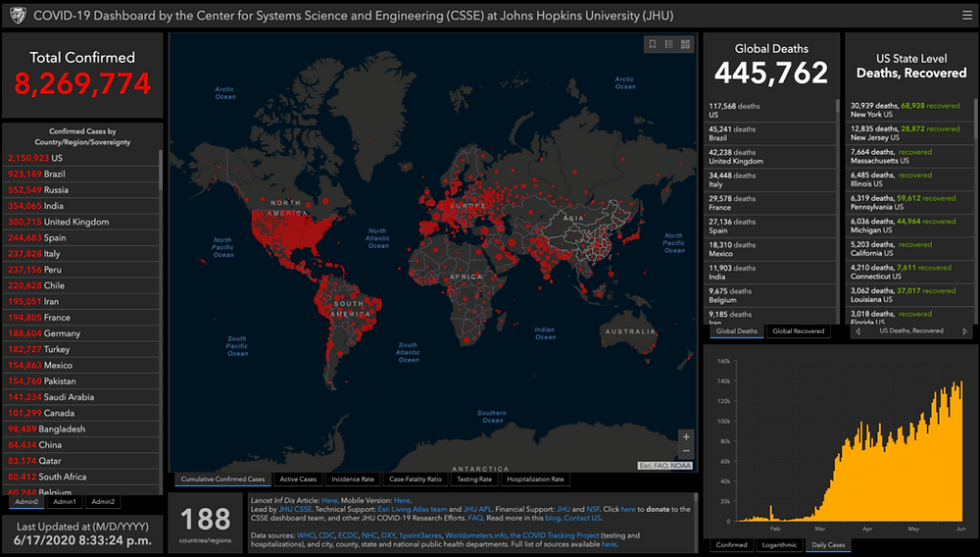Select Louisiana US state entry
Screen dimensions: 980x557
pos(910,295)
